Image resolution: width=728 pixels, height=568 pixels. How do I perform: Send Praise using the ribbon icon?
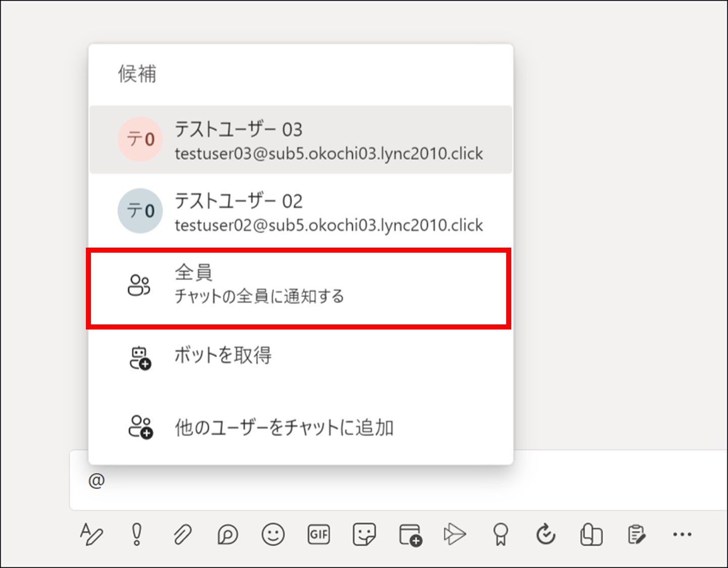500,534
